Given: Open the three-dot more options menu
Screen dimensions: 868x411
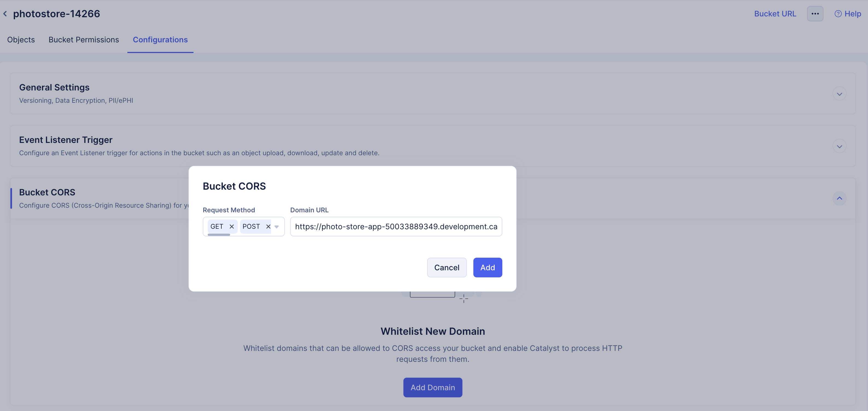Looking at the screenshot, I should pos(815,14).
